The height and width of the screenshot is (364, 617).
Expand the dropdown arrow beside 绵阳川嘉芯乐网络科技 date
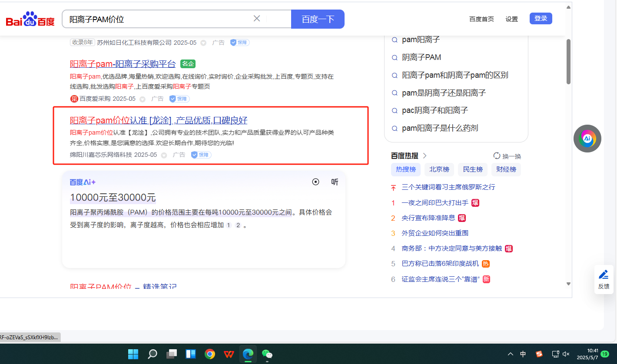point(164,155)
